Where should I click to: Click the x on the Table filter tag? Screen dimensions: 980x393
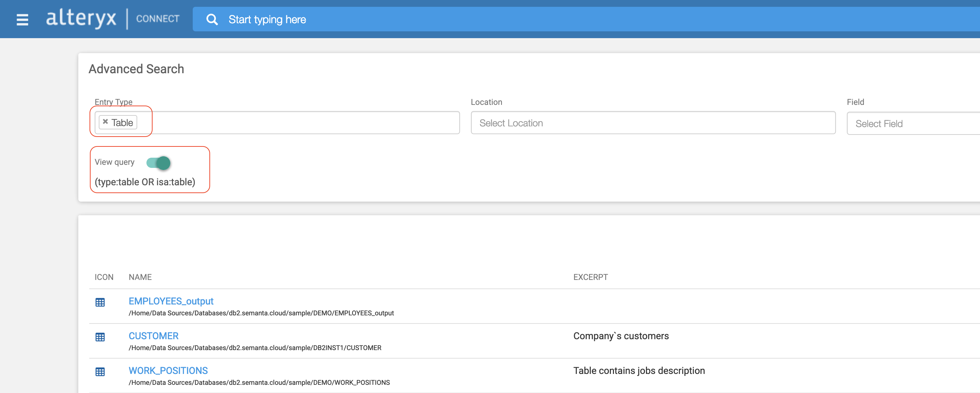pos(105,122)
